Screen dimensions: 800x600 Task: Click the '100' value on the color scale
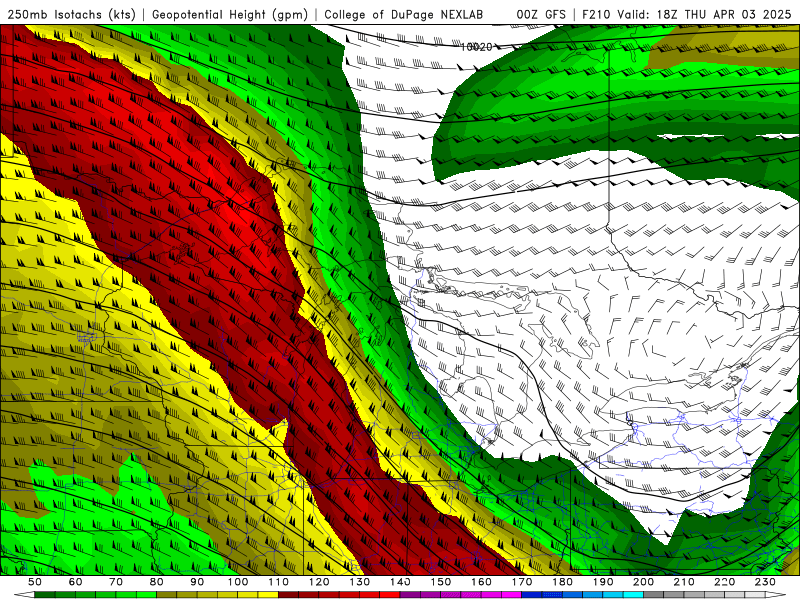click(x=238, y=582)
